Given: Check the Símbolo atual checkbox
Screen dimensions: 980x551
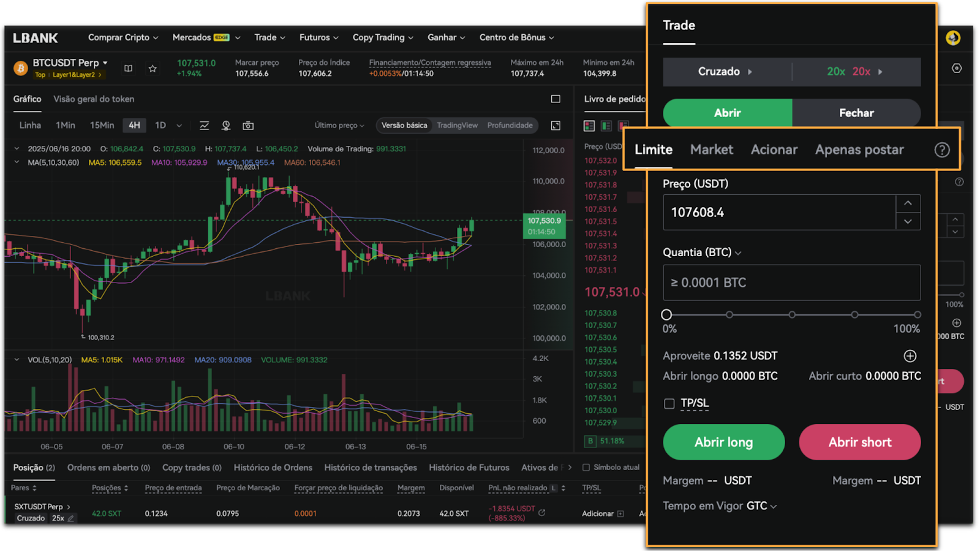Looking at the screenshot, I should [x=586, y=468].
